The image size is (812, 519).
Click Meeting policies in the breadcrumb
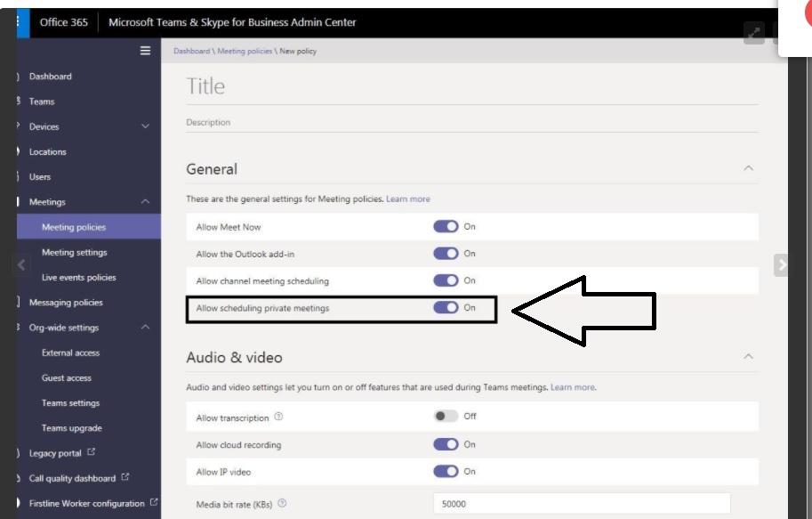(x=236, y=51)
